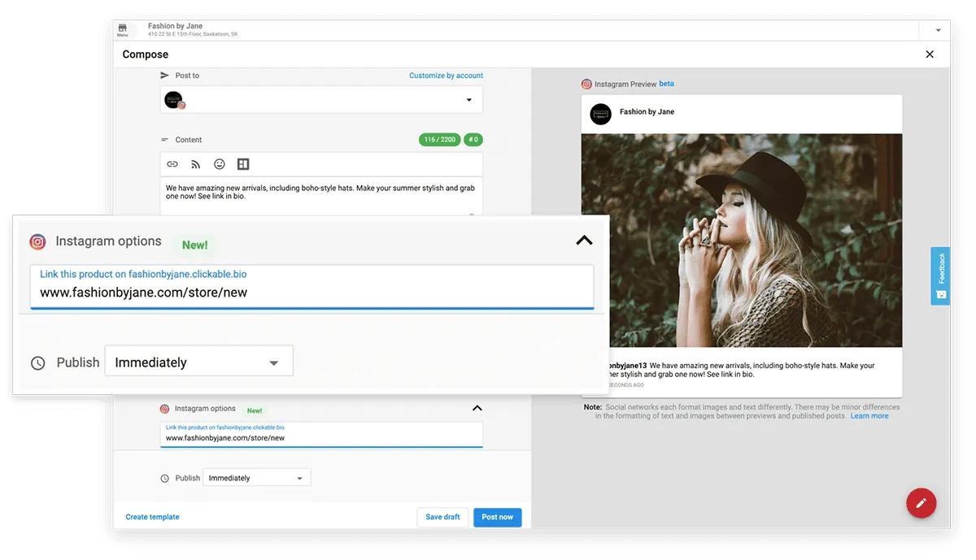The height and width of the screenshot is (560, 976).
Task: Open the emoji picker smiley icon
Action: [220, 164]
